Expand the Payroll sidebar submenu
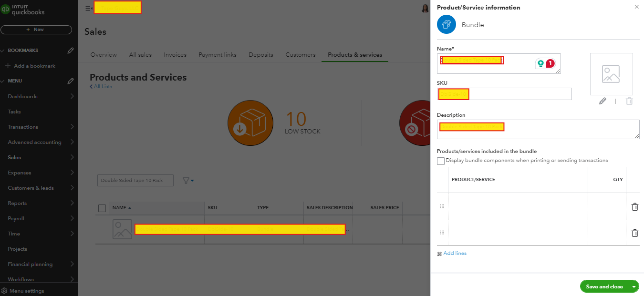This screenshot has height=296, width=644. click(x=72, y=218)
